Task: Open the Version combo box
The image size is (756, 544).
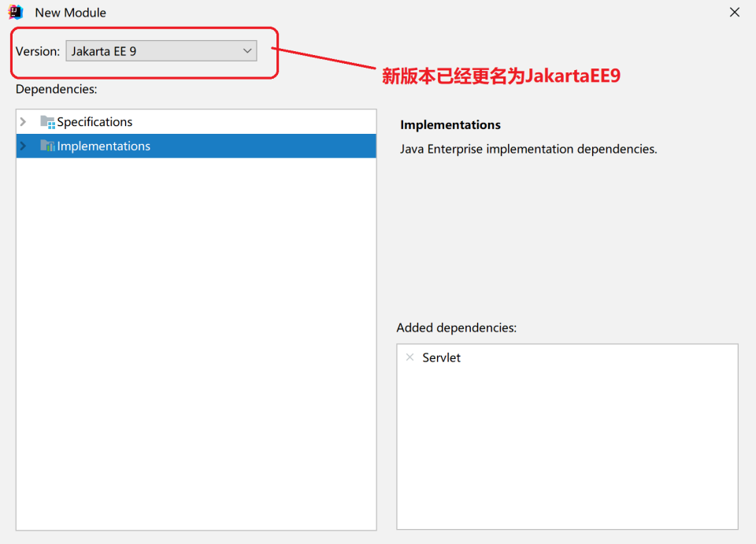Action: click(161, 51)
